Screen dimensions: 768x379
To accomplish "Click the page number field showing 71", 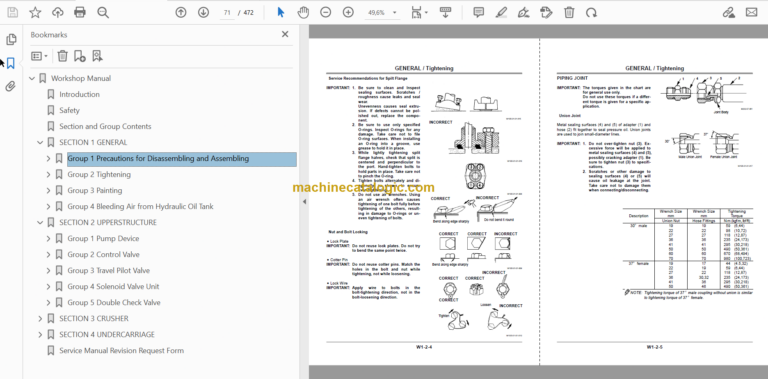I will click(x=227, y=13).
